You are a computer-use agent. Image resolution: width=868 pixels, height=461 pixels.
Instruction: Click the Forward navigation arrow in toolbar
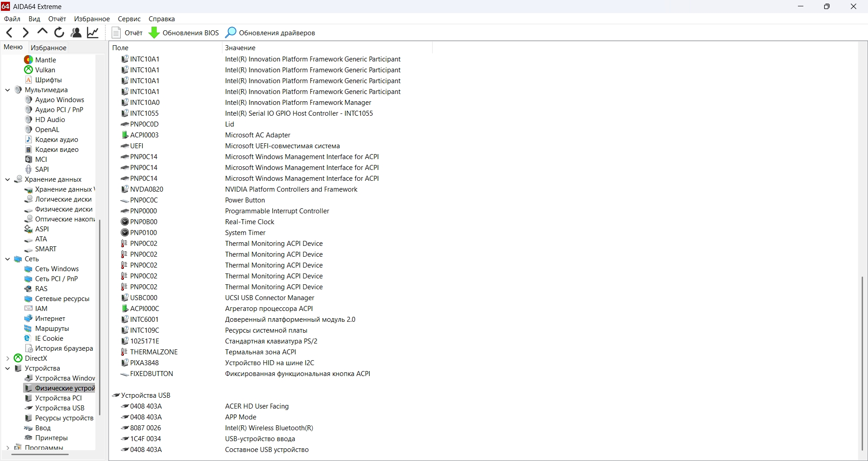click(x=26, y=33)
